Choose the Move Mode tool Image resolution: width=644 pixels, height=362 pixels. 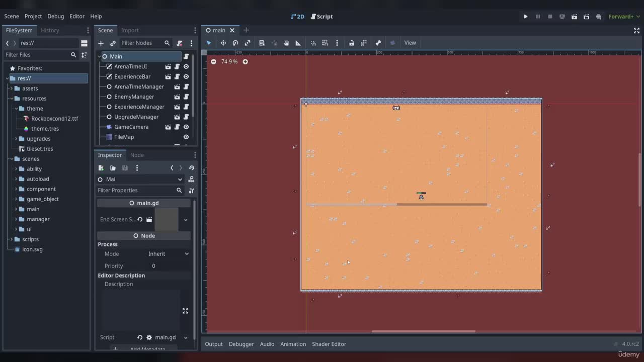pos(223,43)
